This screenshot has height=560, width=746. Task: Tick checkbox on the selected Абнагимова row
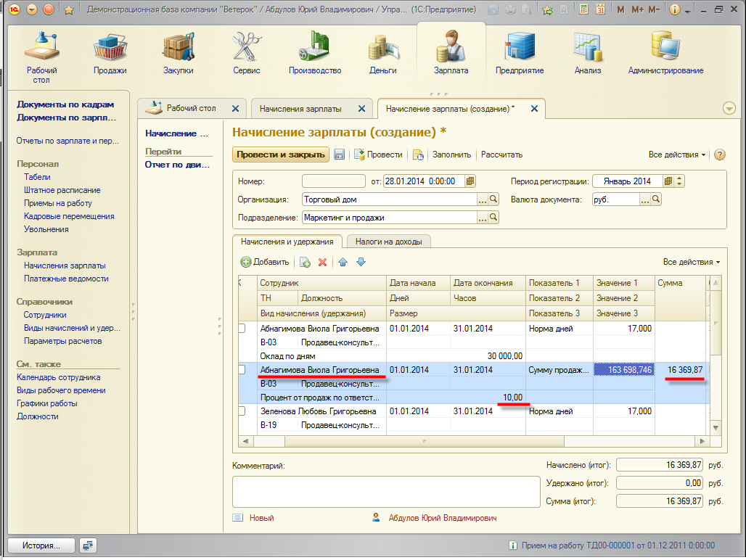point(242,370)
